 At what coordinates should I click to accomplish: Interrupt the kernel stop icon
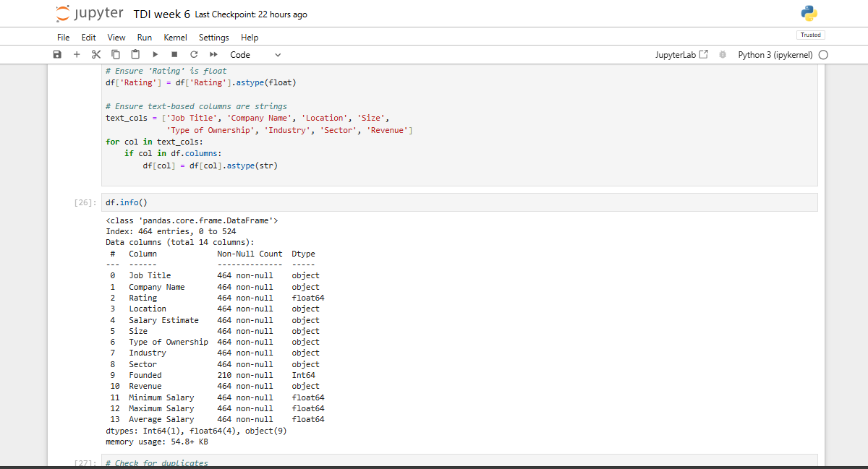174,55
